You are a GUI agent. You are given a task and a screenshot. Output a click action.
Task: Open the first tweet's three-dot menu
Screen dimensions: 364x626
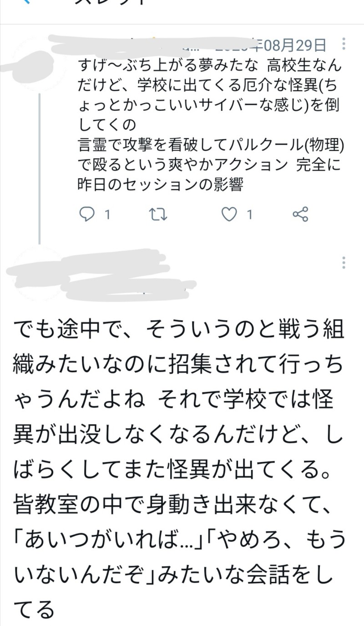click(x=344, y=44)
